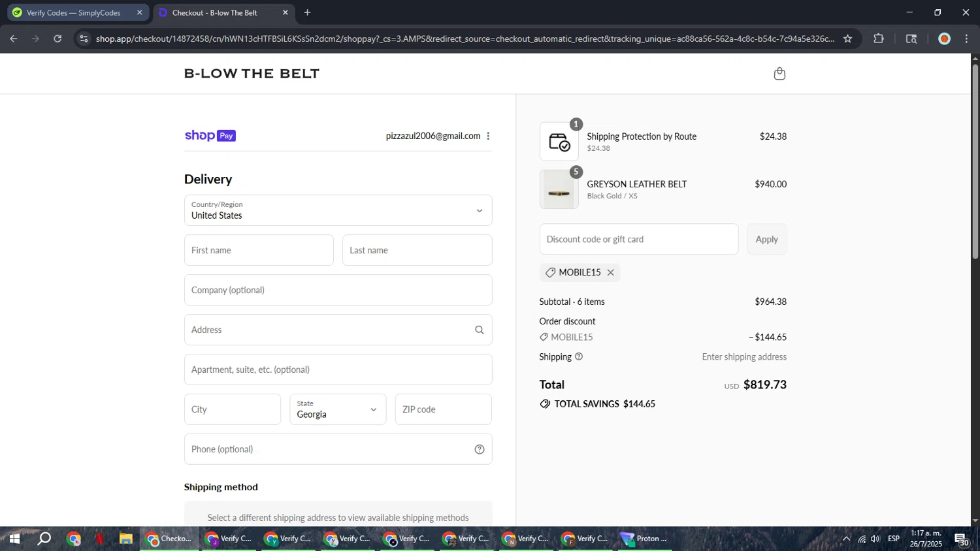Open File Explorer from the taskbar
This screenshot has height=551, width=980.
point(126,539)
